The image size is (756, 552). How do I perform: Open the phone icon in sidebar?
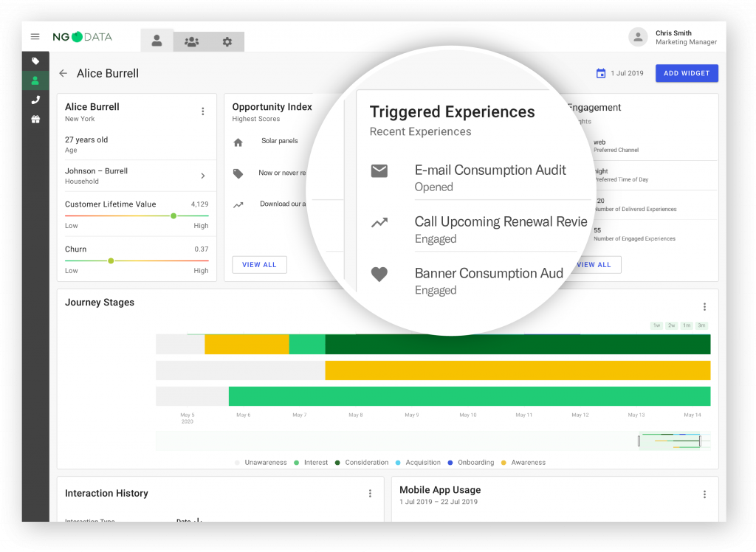[x=35, y=100]
